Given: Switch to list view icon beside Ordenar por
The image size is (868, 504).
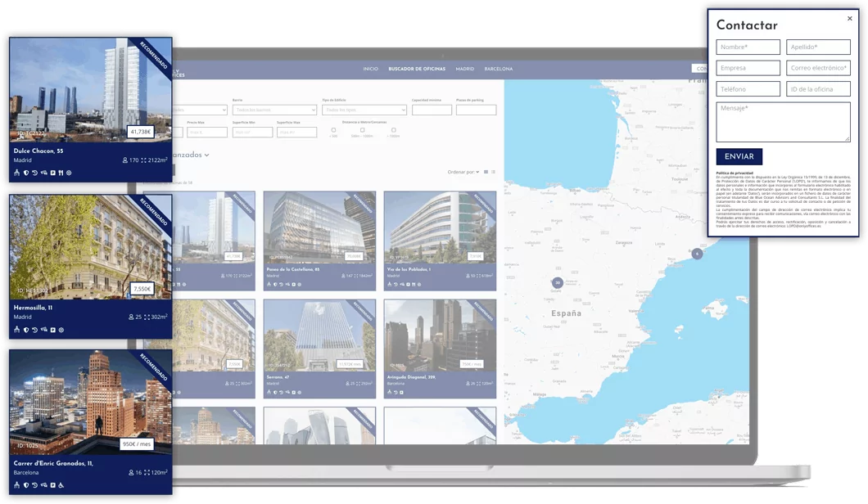Looking at the screenshot, I should 494,172.
